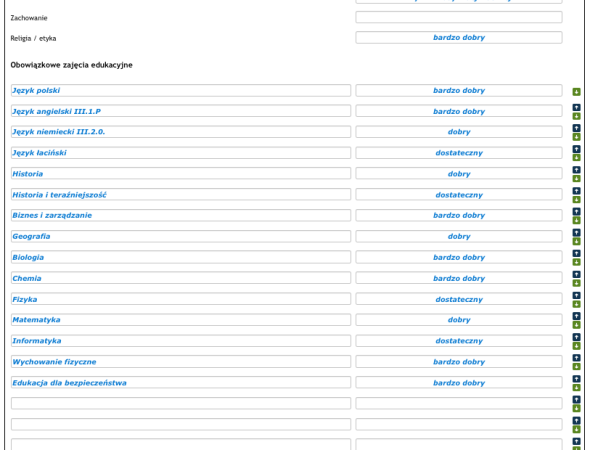Move Biznes i zarządzanie row down
The width and height of the screenshot is (590, 450).
click(x=576, y=220)
